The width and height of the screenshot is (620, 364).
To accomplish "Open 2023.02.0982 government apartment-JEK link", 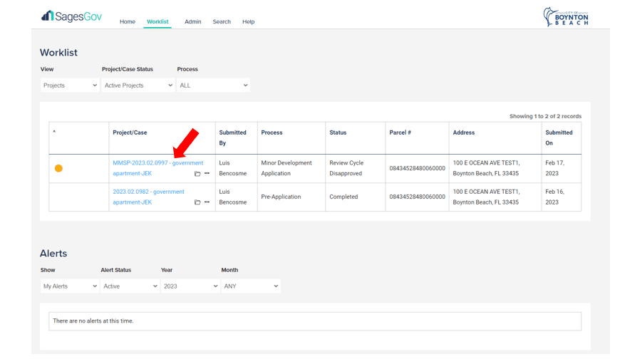I will click(x=148, y=192).
